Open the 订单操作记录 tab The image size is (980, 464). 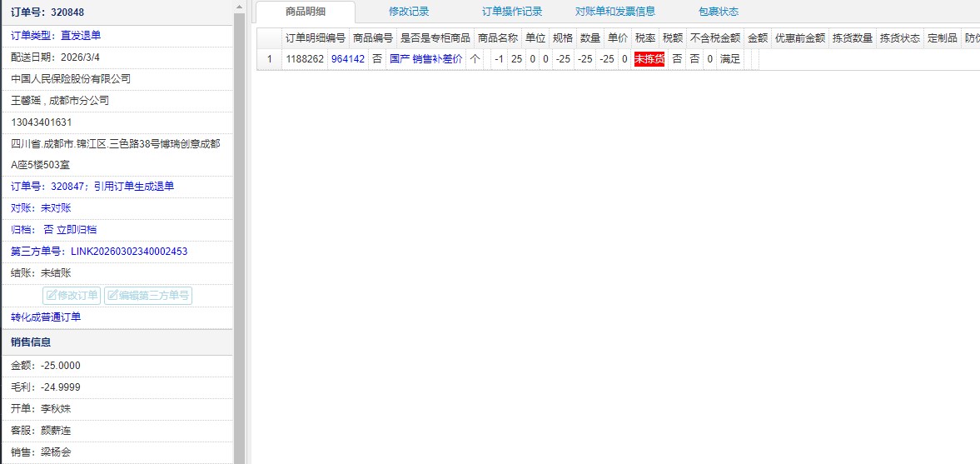512,12
